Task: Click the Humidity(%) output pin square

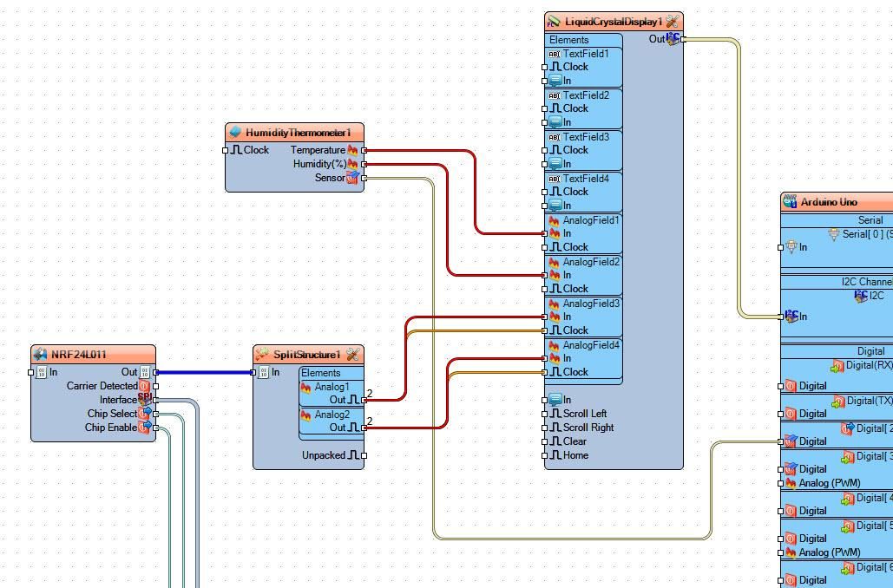Action: point(364,164)
